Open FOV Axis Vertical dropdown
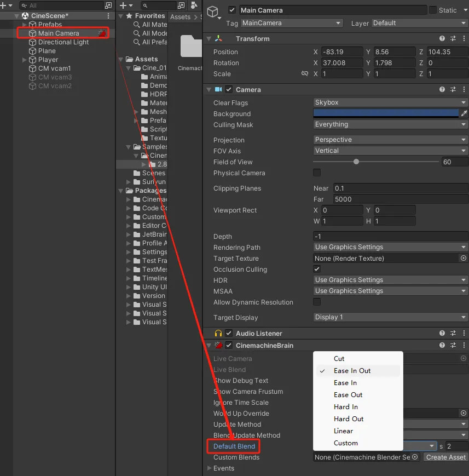Viewport: 469px width, 476px height. point(390,151)
